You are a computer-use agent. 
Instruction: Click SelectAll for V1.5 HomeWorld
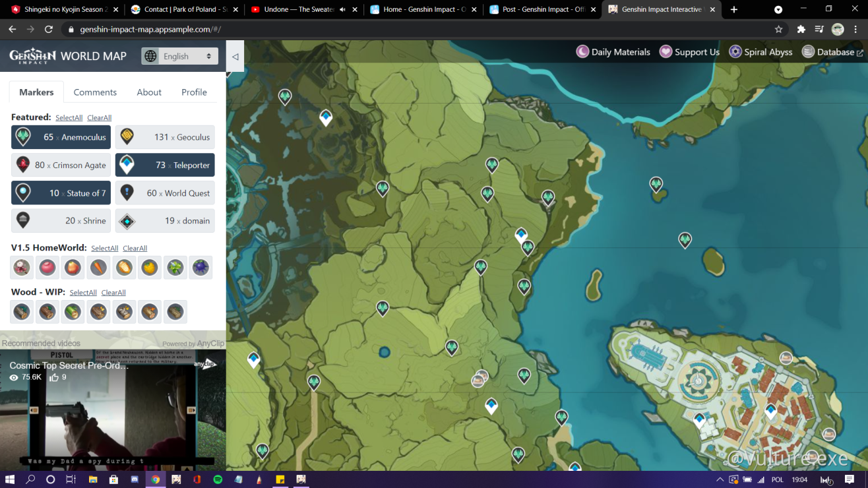(105, 249)
